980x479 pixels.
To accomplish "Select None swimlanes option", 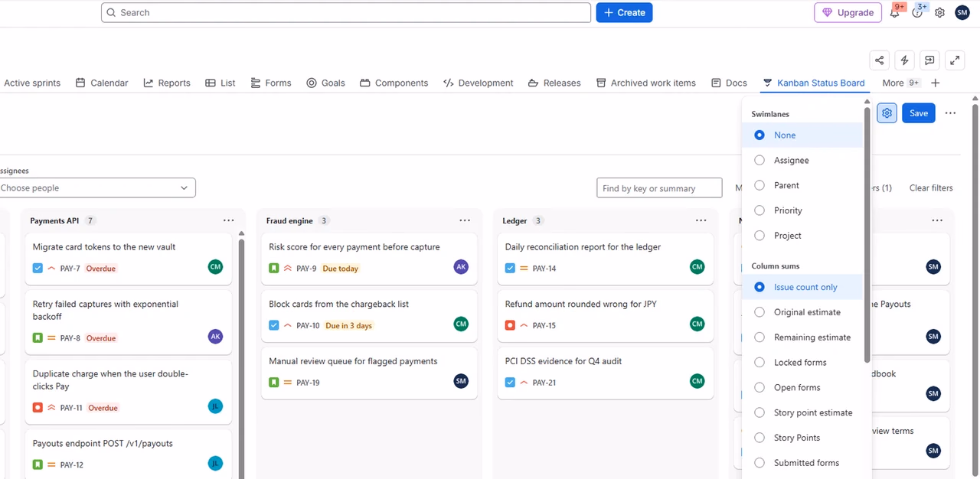I will (x=802, y=135).
